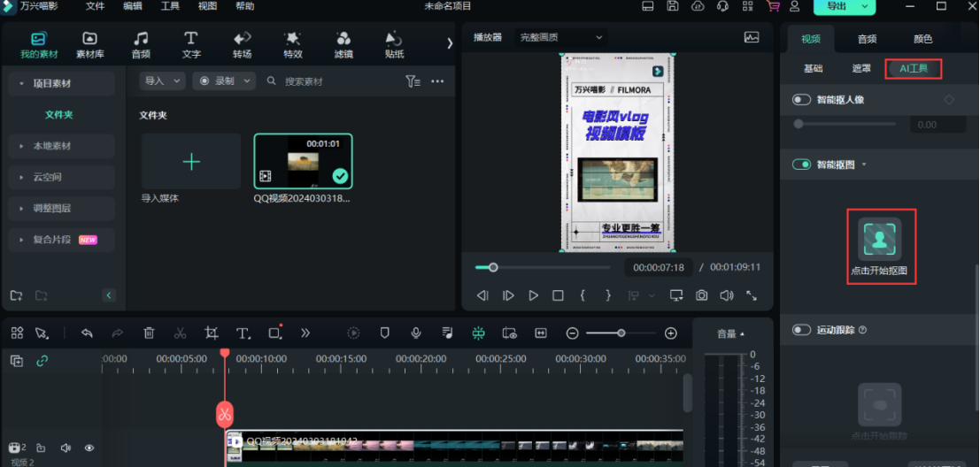Enable the 运动跟踪 switch
Viewport: 980px width, 467px height.
(x=802, y=330)
